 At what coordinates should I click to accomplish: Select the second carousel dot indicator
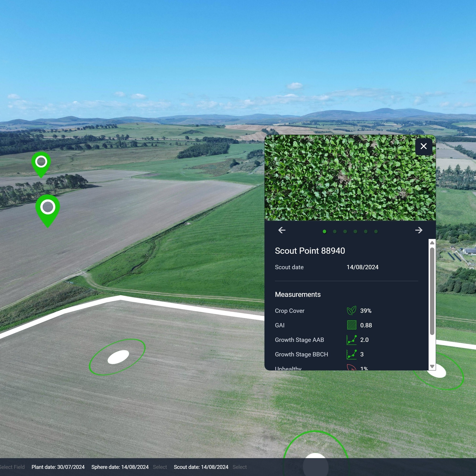pyautogui.click(x=334, y=231)
